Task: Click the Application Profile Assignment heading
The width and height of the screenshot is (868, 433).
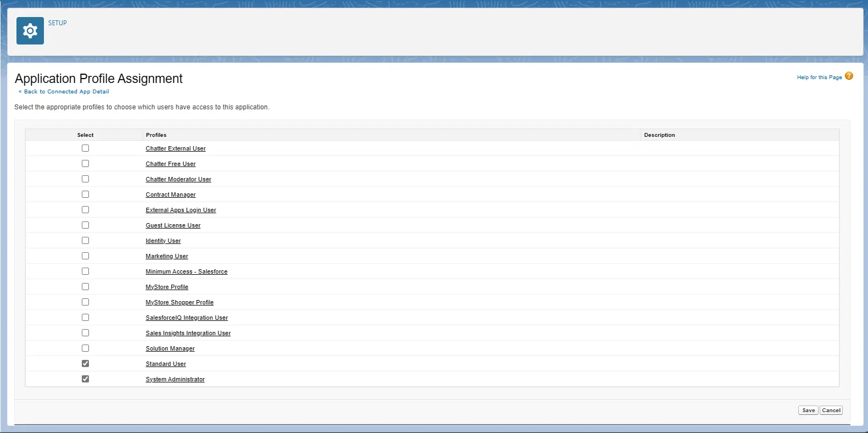Action: point(99,79)
